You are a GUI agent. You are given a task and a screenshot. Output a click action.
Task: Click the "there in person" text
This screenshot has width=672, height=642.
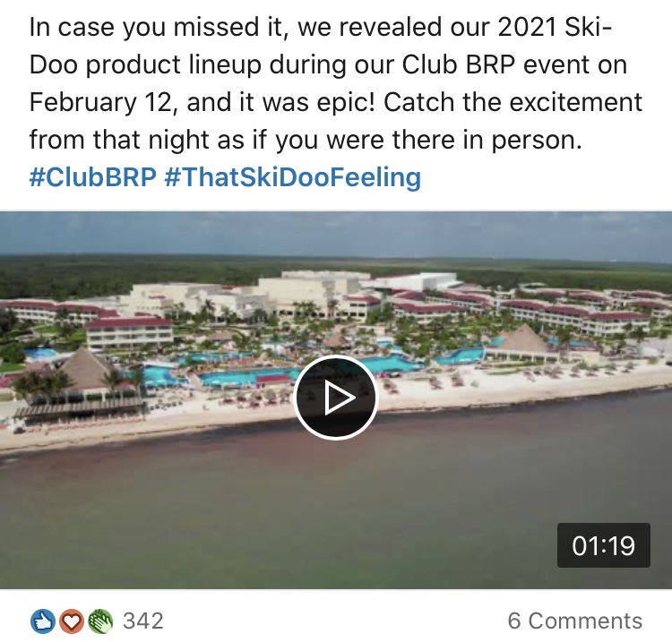[x=487, y=141]
